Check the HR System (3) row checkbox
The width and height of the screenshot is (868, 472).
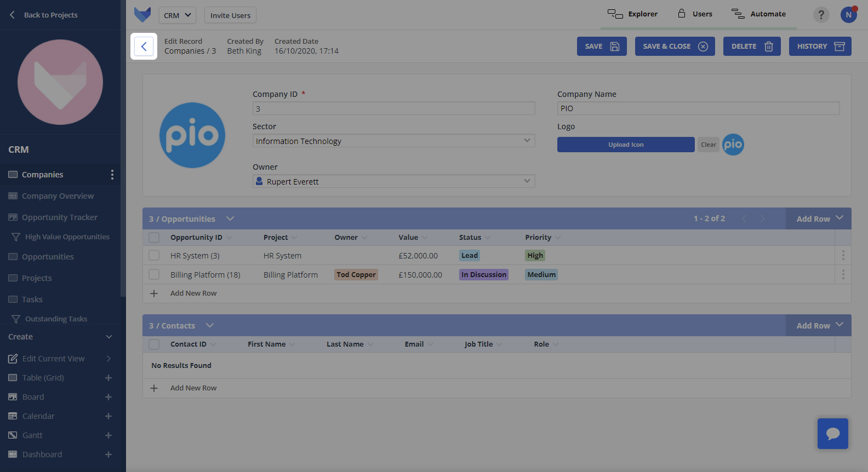point(154,256)
